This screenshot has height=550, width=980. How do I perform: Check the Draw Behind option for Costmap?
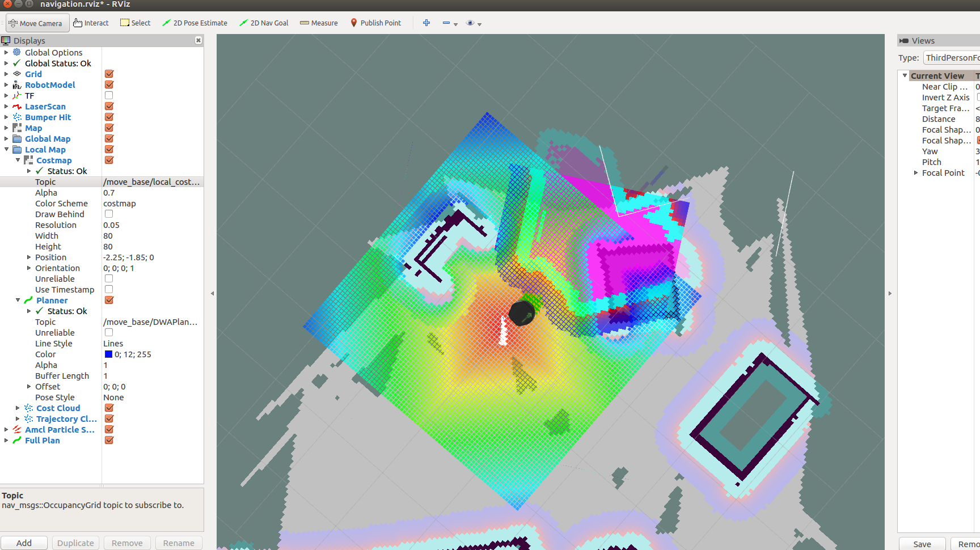(x=108, y=214)
